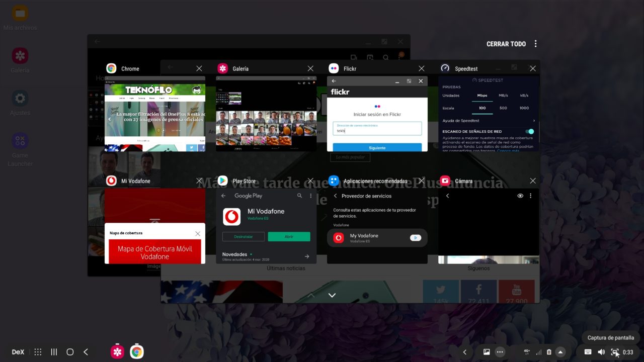
Task: Select scale 100 in Speedtest
Action: 482,108
